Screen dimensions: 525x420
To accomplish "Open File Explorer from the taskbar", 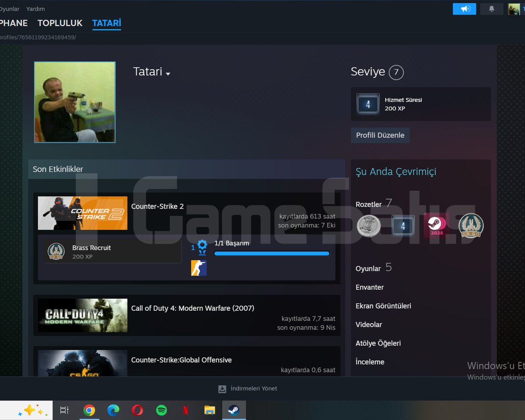I will [210, 410].
